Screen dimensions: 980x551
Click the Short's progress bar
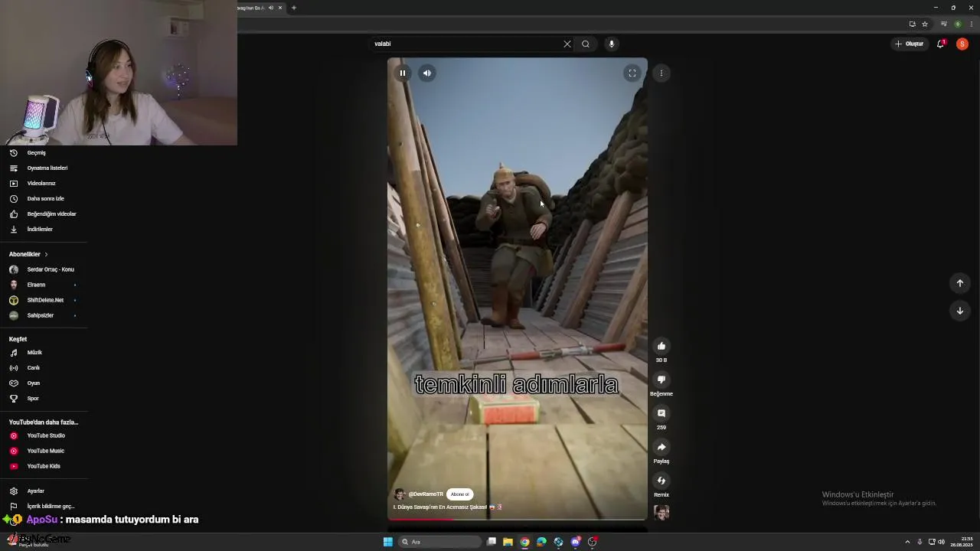(x=518, y=520)
